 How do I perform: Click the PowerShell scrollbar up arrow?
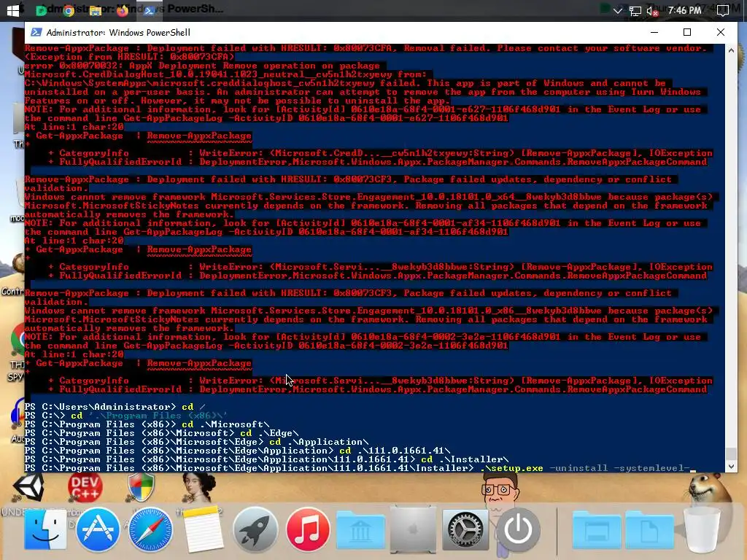(731, 50)
